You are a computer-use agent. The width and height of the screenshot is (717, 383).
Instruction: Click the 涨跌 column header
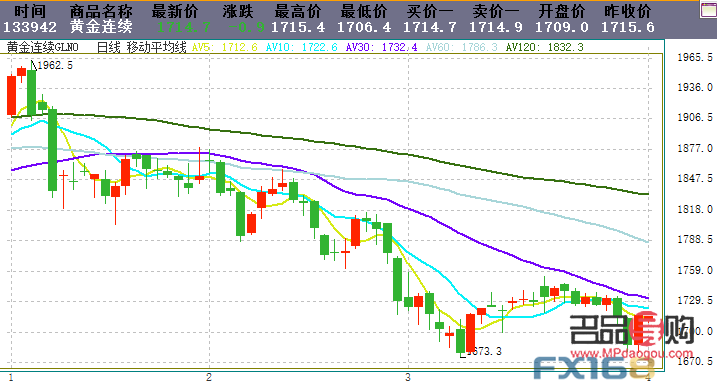239,11
